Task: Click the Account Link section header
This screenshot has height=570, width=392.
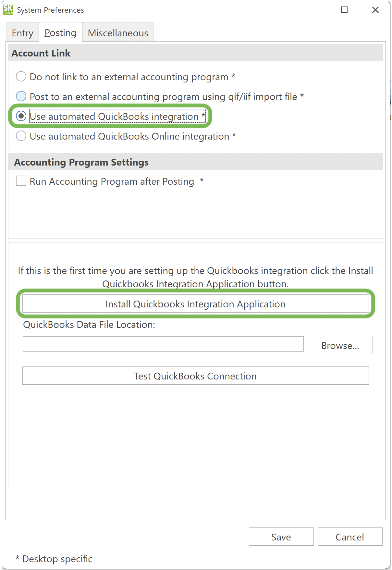Action: point(41,53)
